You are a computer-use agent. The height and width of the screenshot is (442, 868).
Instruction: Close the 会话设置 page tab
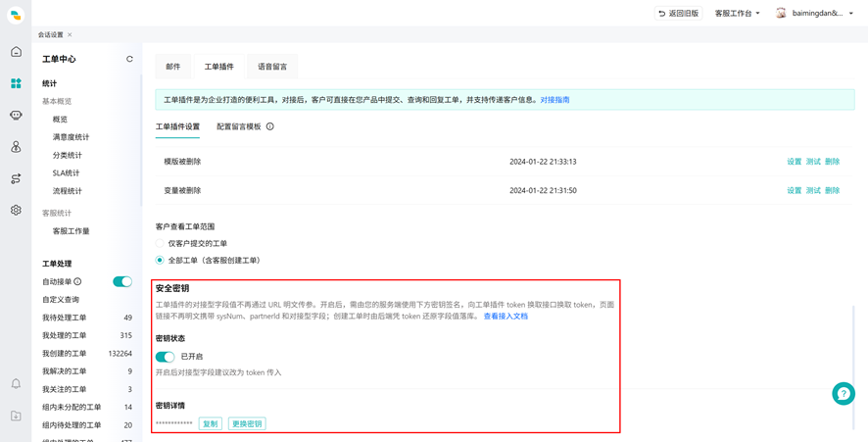70,34
